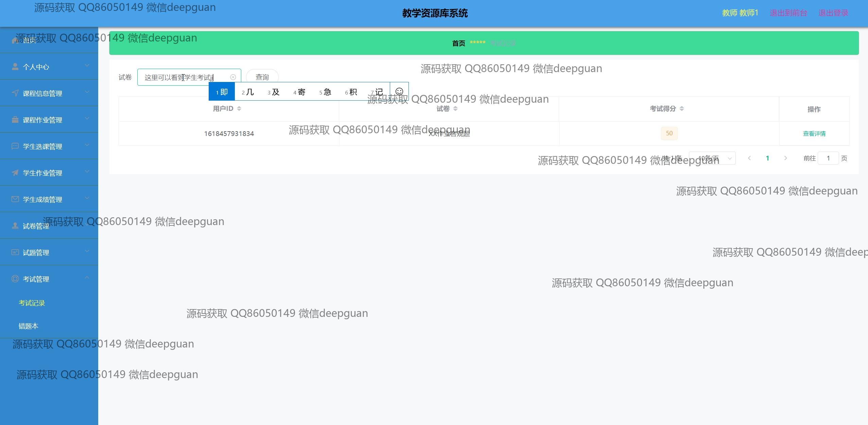Open 查看详情 for the exam record
The image size is (868, 425).
[x=814, y=133]
